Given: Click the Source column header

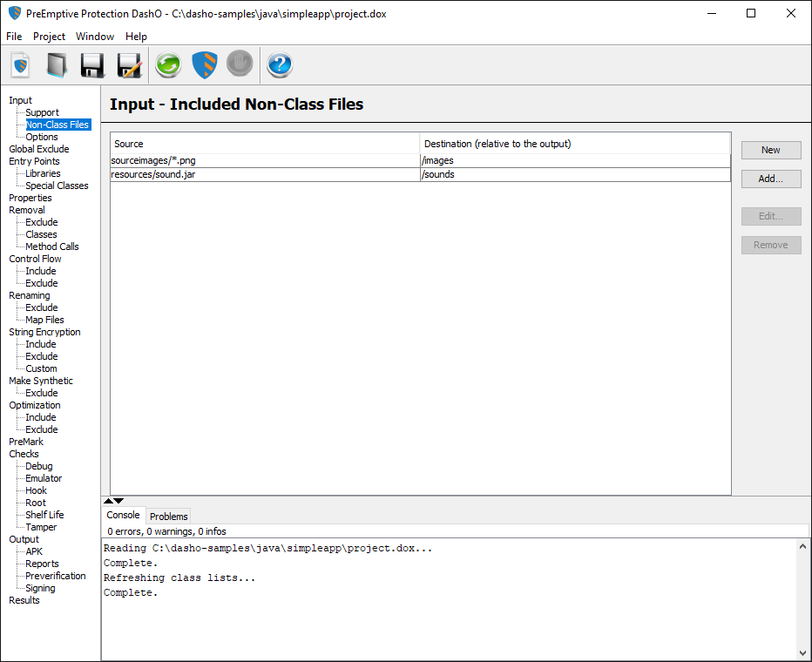Looking at the screenshot, I should pos(265,144).
